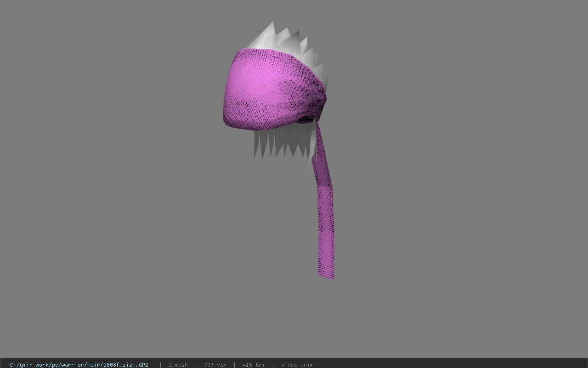Viewport: 588px width, 368px height.
Task: Click the 'nincs anim' animation status
Action: point(297,365)
